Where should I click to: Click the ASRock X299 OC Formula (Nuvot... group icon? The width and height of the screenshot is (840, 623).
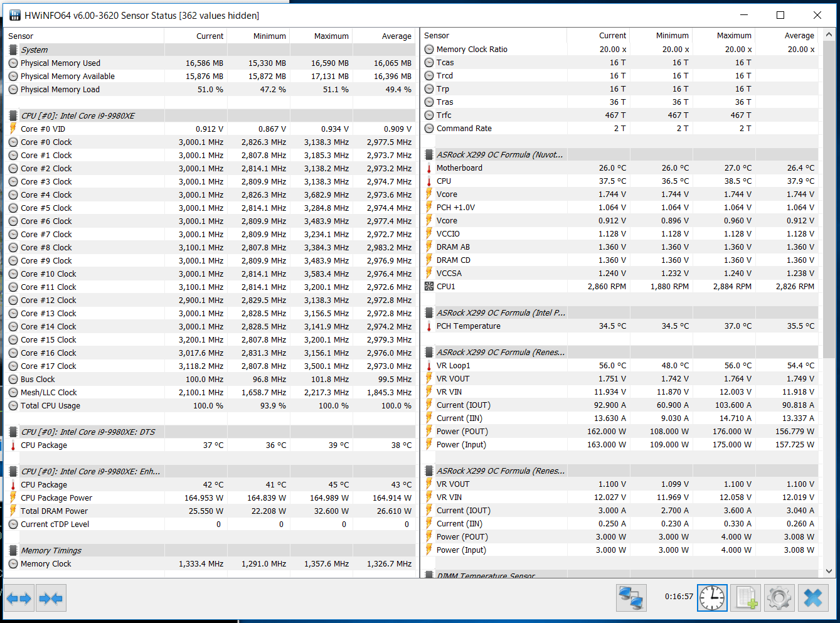click(429, 154)
